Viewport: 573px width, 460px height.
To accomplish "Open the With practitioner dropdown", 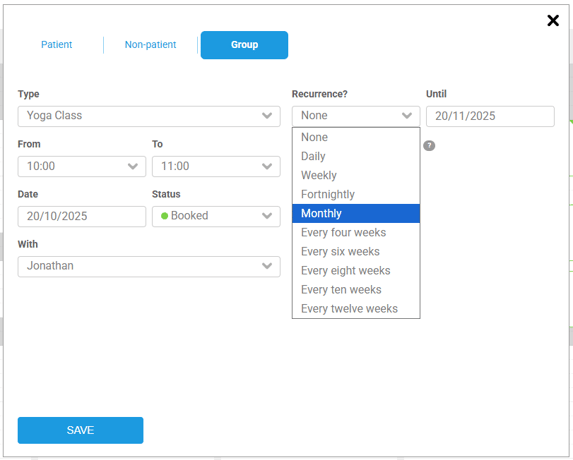I will (149, 266).
